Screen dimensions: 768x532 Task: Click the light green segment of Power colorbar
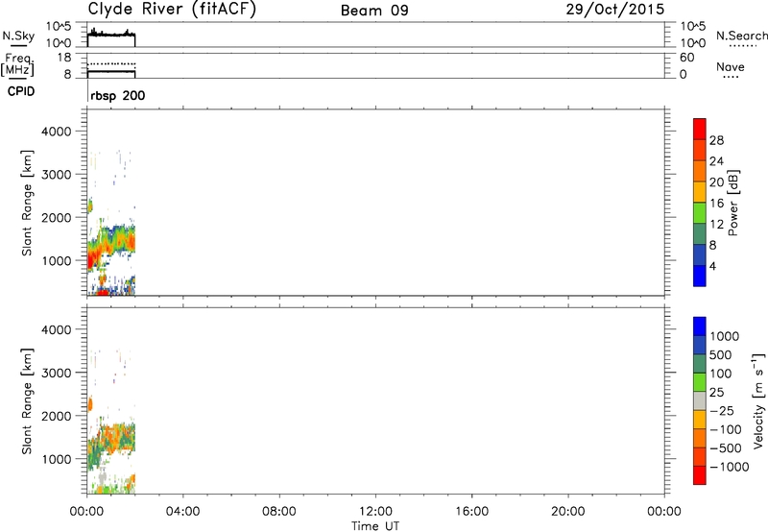700,213
